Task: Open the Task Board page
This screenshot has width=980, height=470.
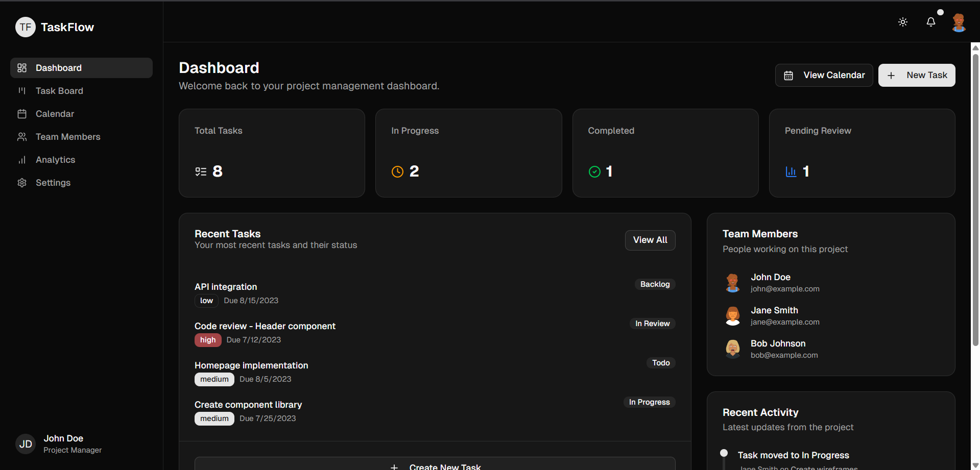Action: (59, 91)
